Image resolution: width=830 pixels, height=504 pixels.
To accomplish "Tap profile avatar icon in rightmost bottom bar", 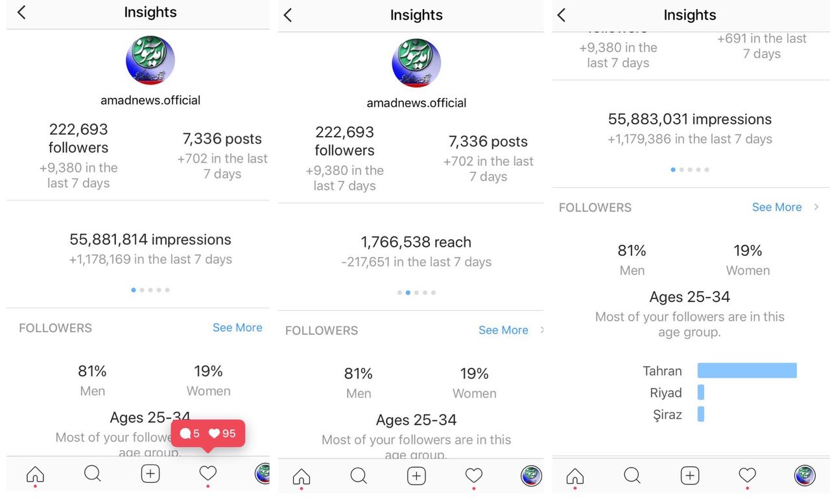I will (805, 475).
